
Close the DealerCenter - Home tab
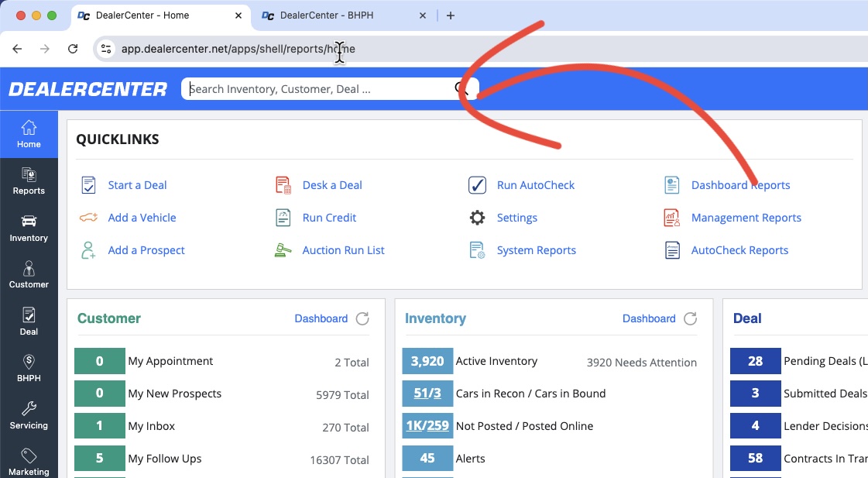coord(238,15)
